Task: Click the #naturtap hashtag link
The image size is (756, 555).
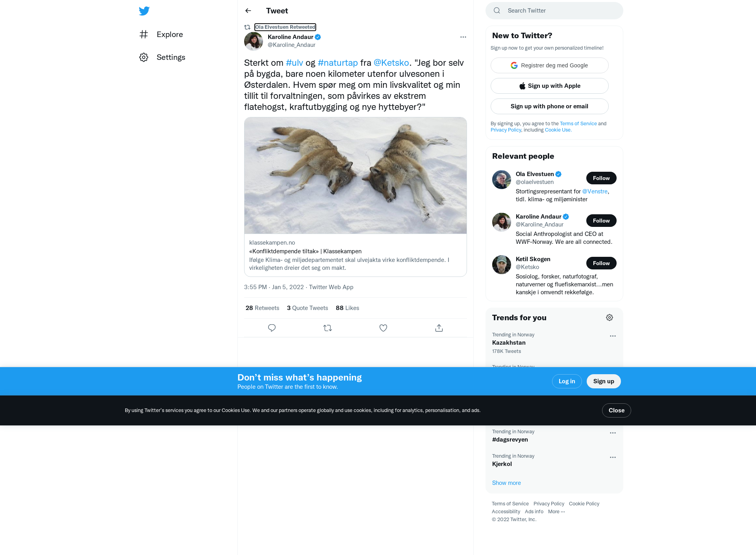Action: [x=338, y=63]
